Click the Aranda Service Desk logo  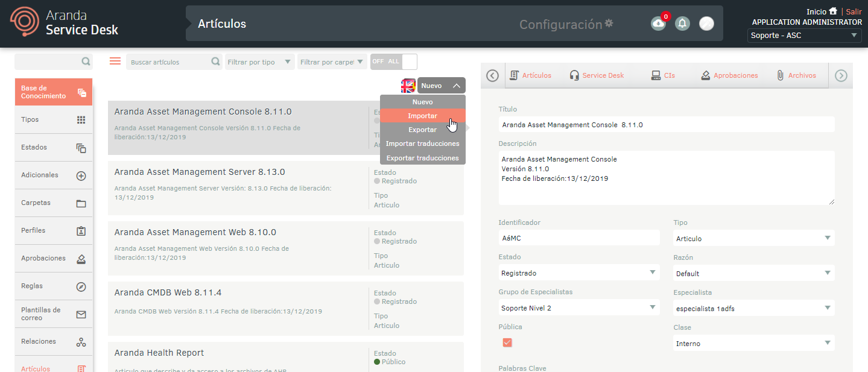click(x=64, y=22)
